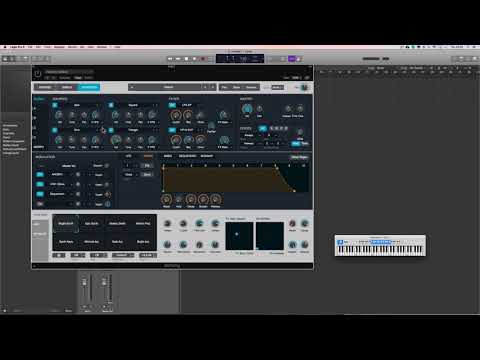The height and width of the screenshot is (360, 480).
Task: Click the Filter 1 Res knob
Action: pos(188,115)
